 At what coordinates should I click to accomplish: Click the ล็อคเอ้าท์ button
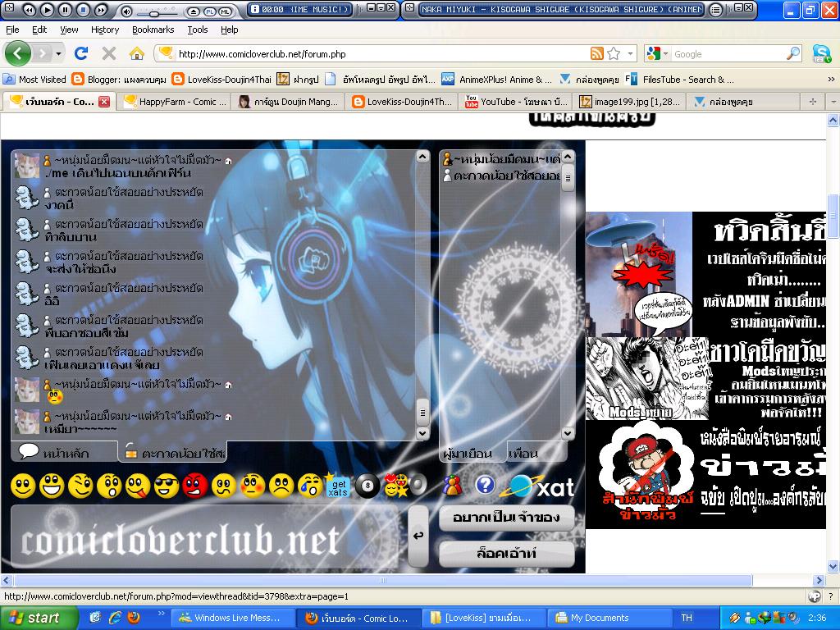click(x=507, y=553)
